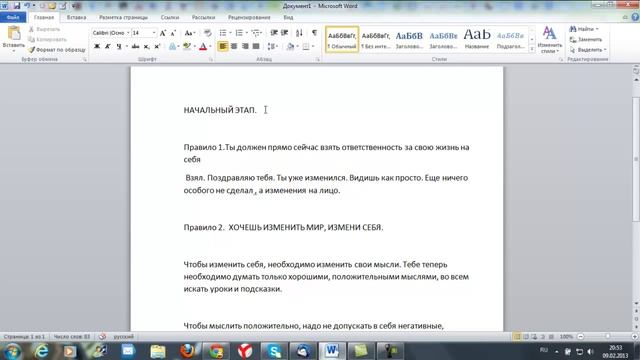Expand the Styles gallery more arrow
The height and width of the screenshot is (360, 640).
click(x=532, y=49)
